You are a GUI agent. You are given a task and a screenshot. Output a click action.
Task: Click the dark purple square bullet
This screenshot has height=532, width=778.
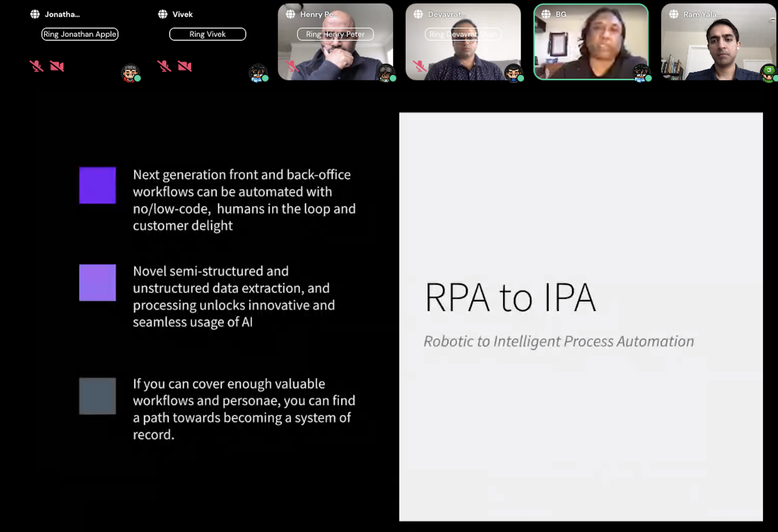(98, 185)
